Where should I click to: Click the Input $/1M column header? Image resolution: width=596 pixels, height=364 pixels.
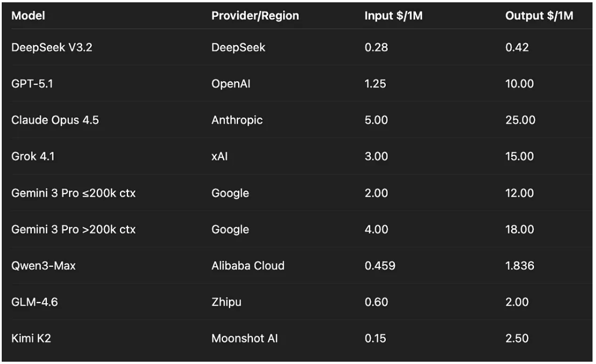pos(393,16)
